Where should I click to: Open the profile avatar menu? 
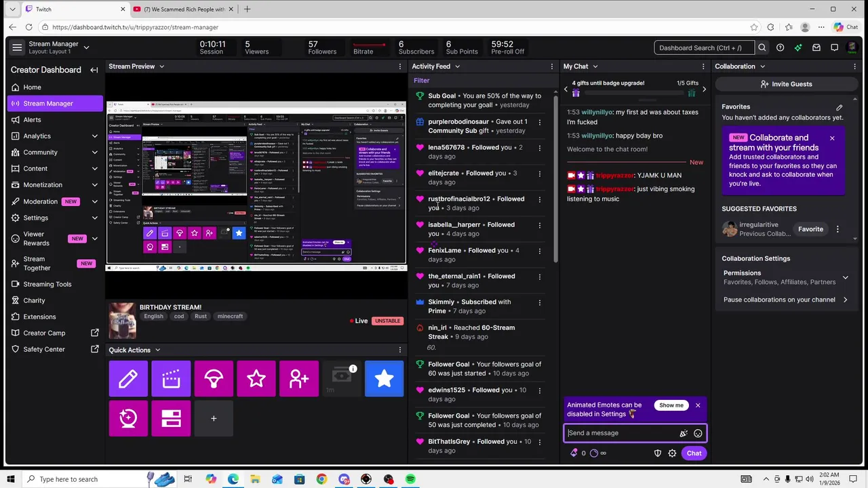click(852, 47)
